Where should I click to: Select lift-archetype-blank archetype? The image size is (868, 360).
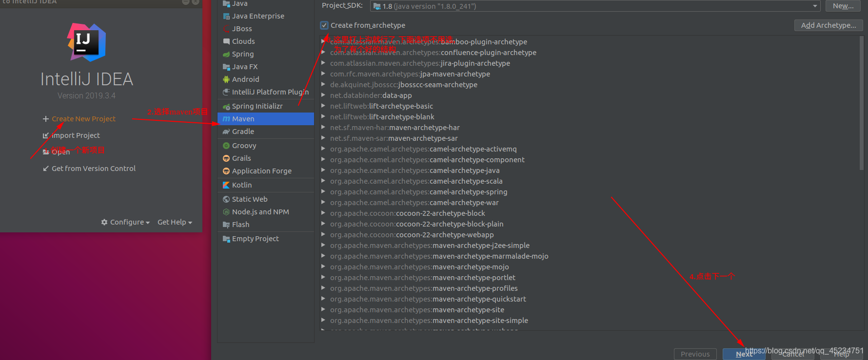pos(382,117)
